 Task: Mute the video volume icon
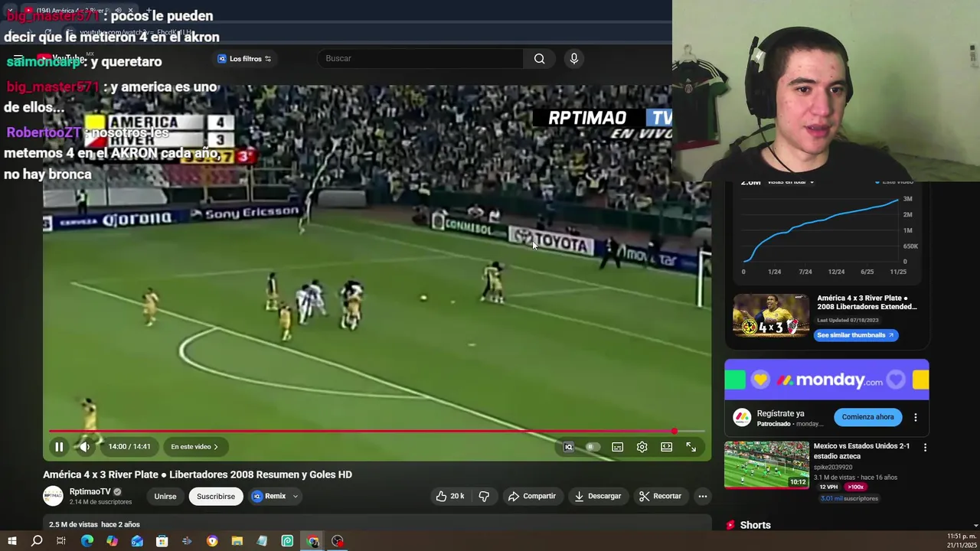tap(84, 447)
